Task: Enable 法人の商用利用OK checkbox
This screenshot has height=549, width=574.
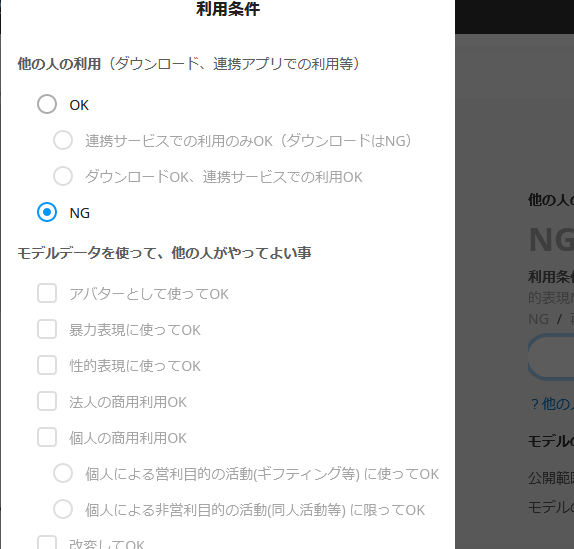Action: point(47,401)
